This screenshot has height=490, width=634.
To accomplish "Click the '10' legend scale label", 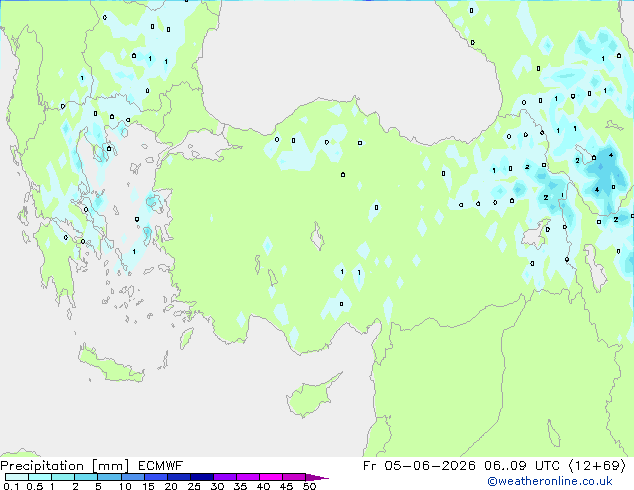I will click(x=125, y=486).
